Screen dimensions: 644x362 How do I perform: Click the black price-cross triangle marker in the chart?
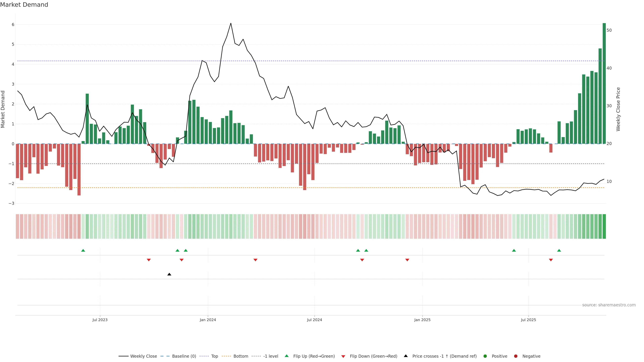pos(169,274)
